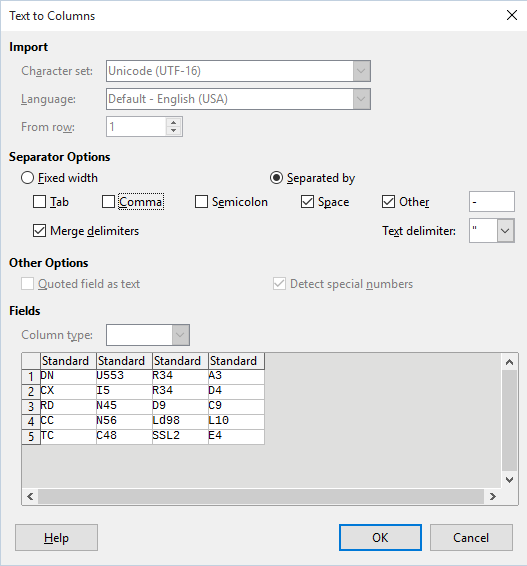Uncheck the Space separator
Image resolution: width=527 pixels, height=566 pixels.
point(307,201)
